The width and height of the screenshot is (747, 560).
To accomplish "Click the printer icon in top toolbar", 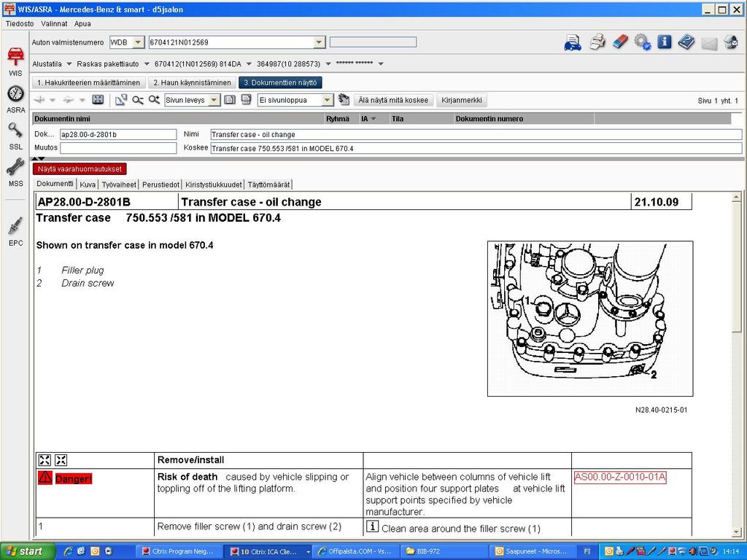I will (x=597, y=42).
